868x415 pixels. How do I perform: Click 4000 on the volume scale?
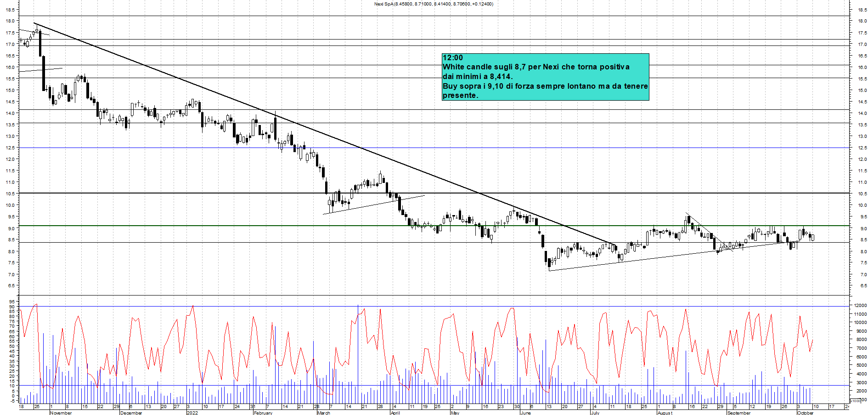[861, 374]
